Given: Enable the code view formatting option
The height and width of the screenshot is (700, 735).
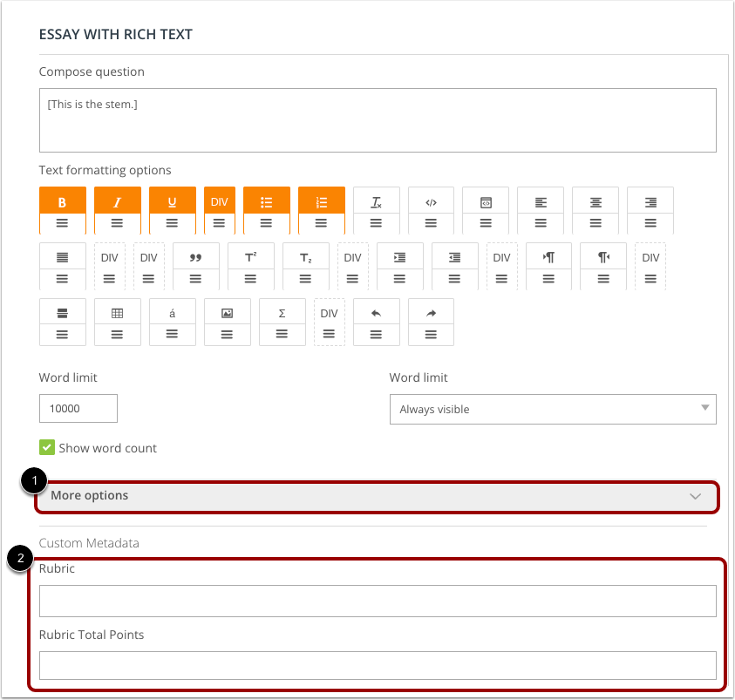Looking at the screenshot, I should click(431, 200).
